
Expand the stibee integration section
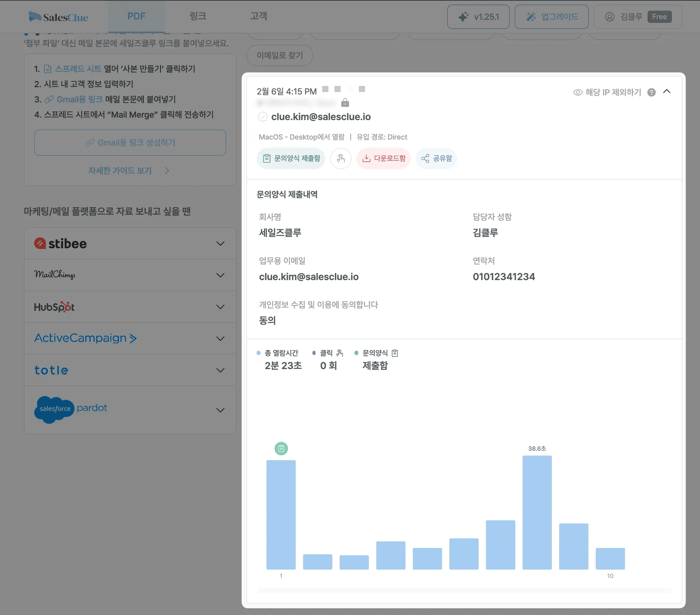(220, 243)
